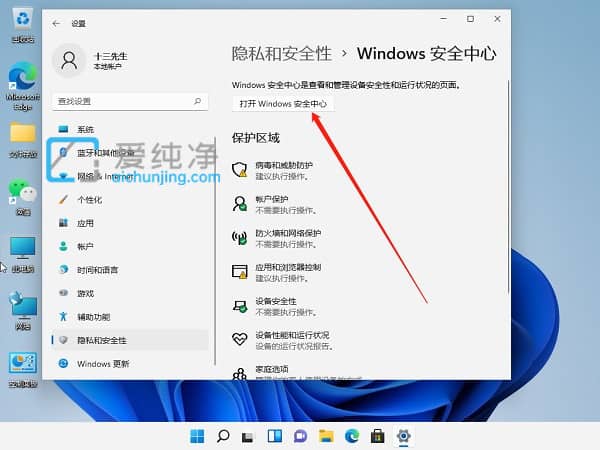600x450 pixels.
Task: Click the device health heart icon
Action: coord(240,339)
